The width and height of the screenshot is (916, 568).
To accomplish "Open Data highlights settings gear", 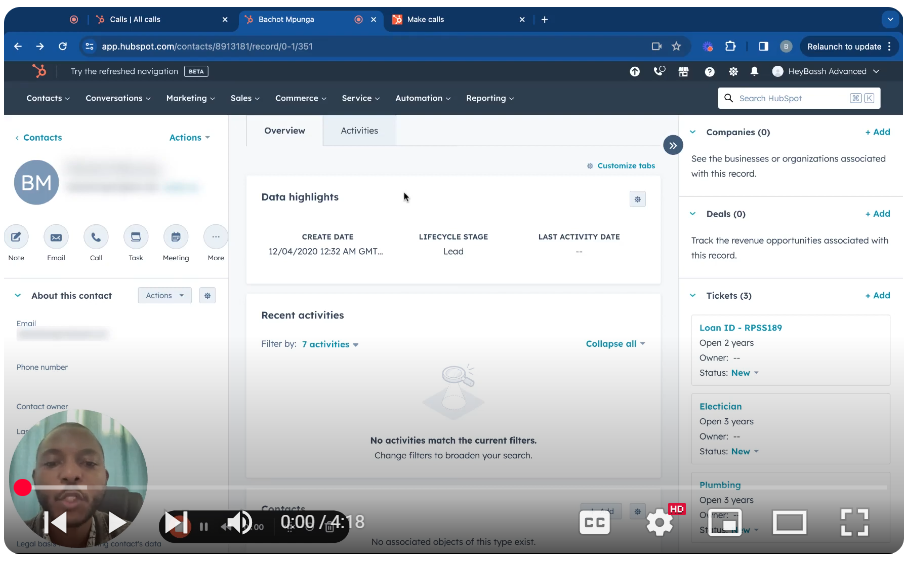I will (x=637, y=199).
